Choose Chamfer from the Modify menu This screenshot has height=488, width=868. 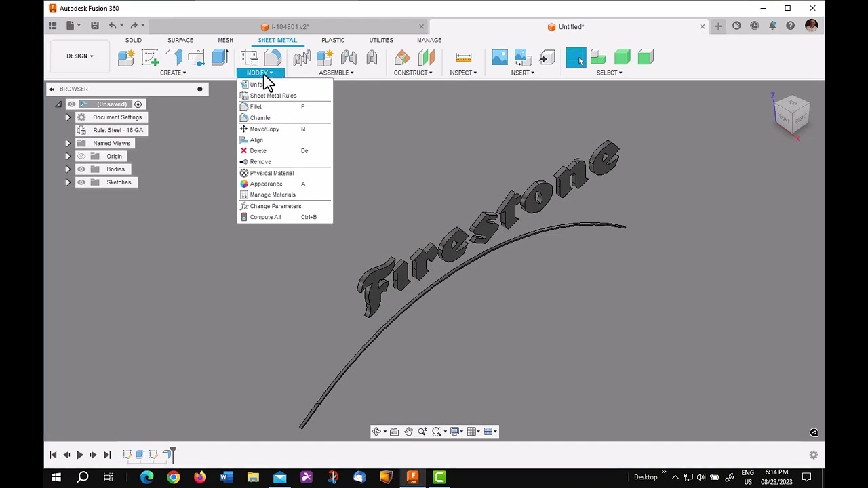tap(285, 118)
